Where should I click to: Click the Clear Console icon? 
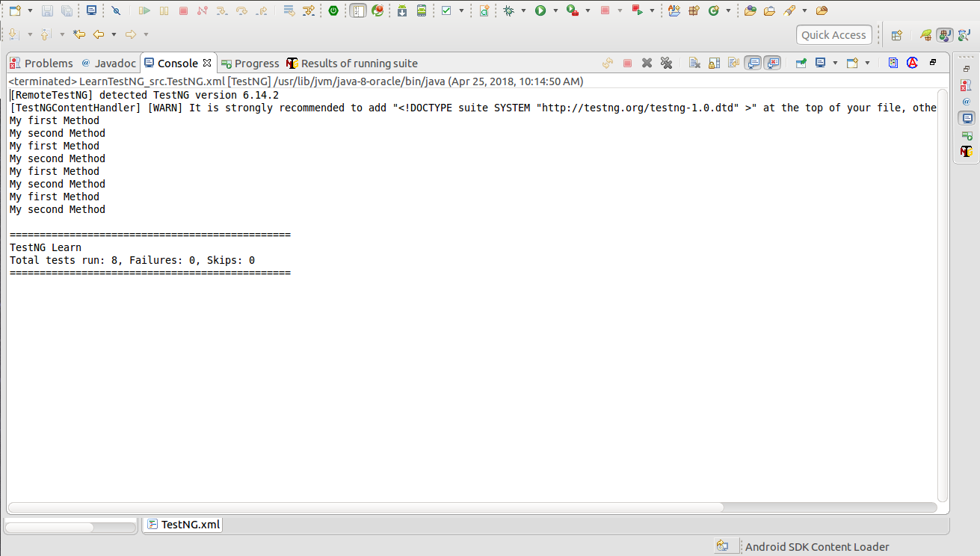694,63
